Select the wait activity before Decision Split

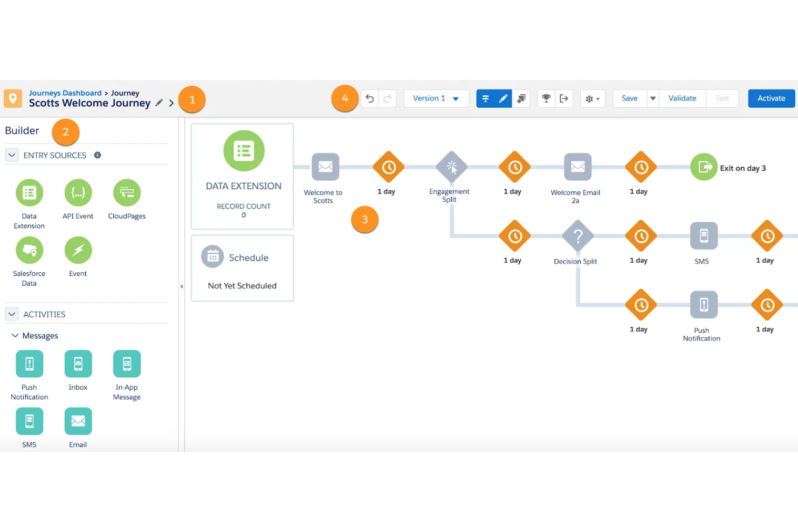[515, 236]
